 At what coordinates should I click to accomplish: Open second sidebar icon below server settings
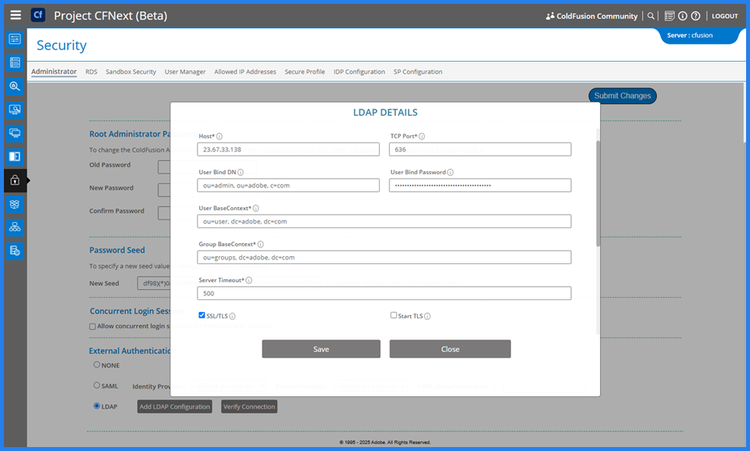pyautogui.click(x=15, y=62)
